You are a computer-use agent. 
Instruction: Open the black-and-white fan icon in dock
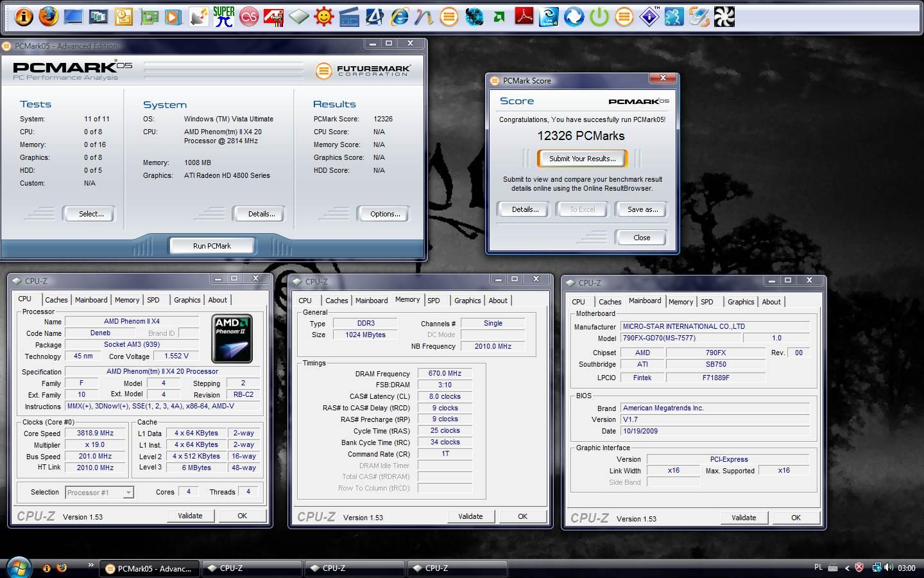[724, 17]
